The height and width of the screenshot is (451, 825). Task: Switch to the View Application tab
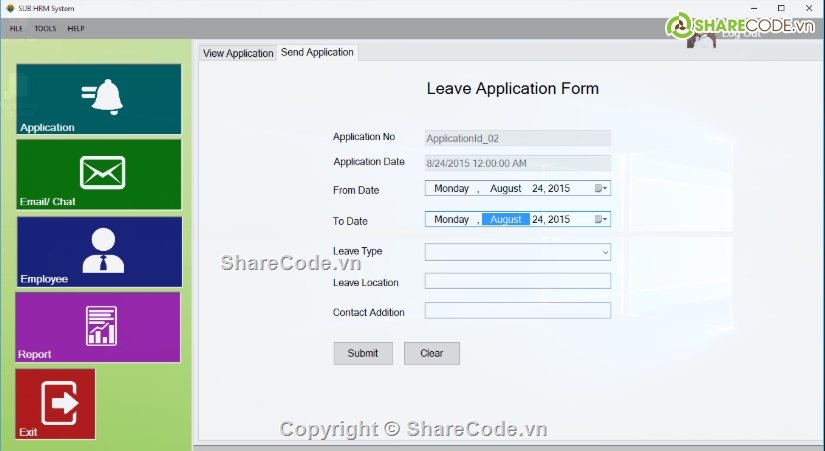pyautogui.click(x=238, y=53)
